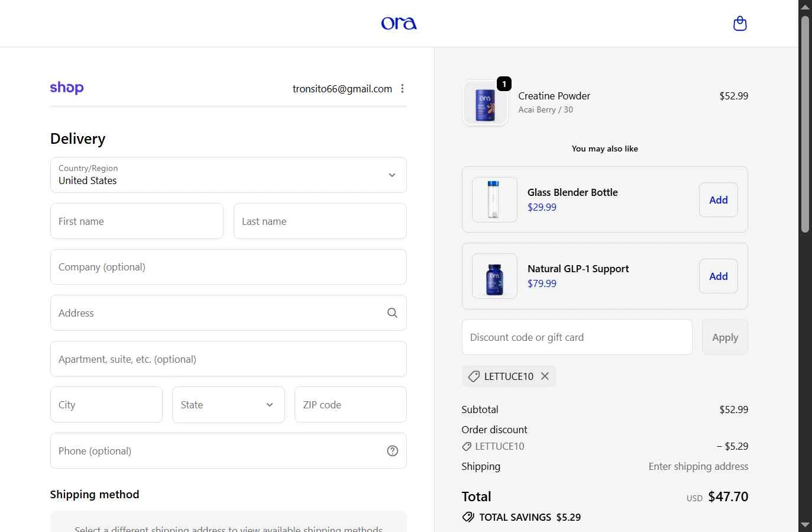This screenshot has height=532, width=812.
Task: Click the phone help question mark icon
Action: click(x=392, y=451)
